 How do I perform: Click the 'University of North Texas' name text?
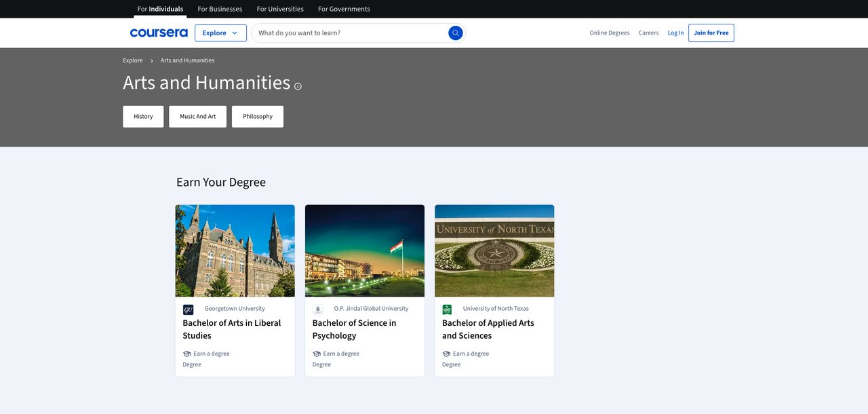click(x=496, y=309)
